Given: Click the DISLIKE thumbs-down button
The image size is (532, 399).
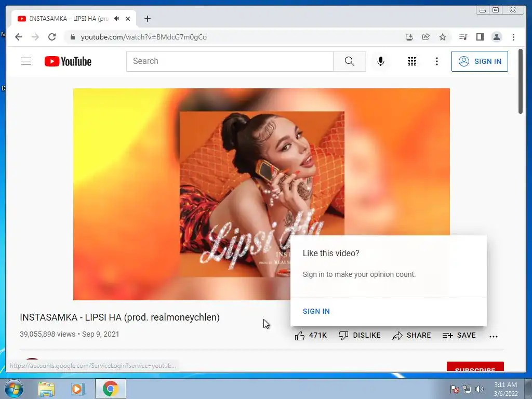Looking at the screenshot, I should click(x=360, y=336).
